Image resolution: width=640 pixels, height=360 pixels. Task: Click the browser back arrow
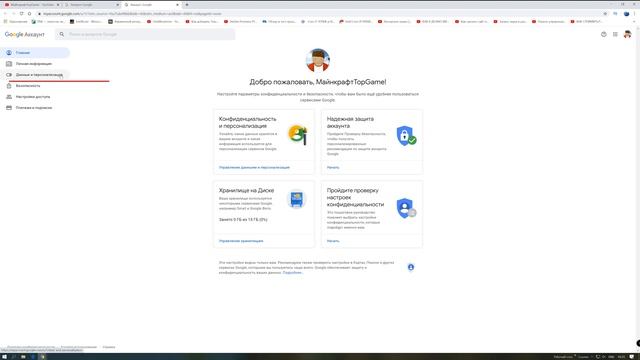(5, 13)
